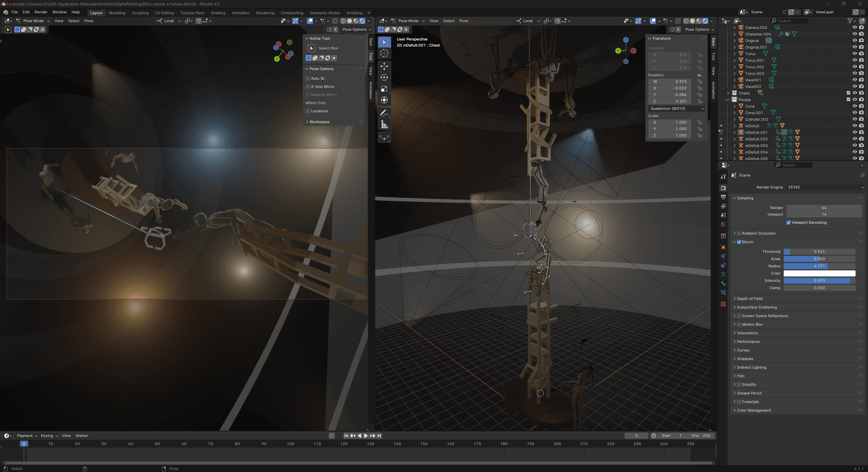The height and width of the screenshot is (472, 868).
Task: Open the Output properties tab icon
Action: click(723, 197)
